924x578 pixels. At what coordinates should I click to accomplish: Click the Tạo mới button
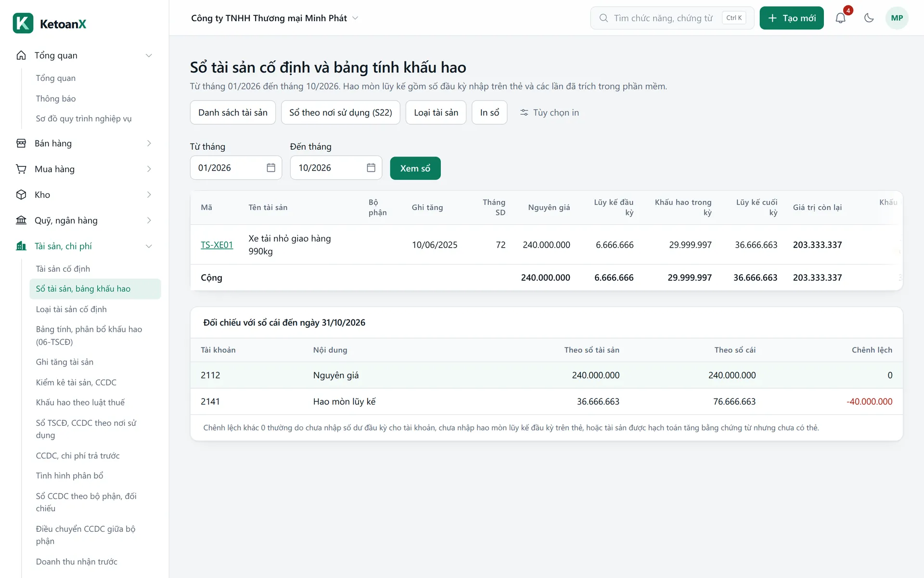(792, 18)
